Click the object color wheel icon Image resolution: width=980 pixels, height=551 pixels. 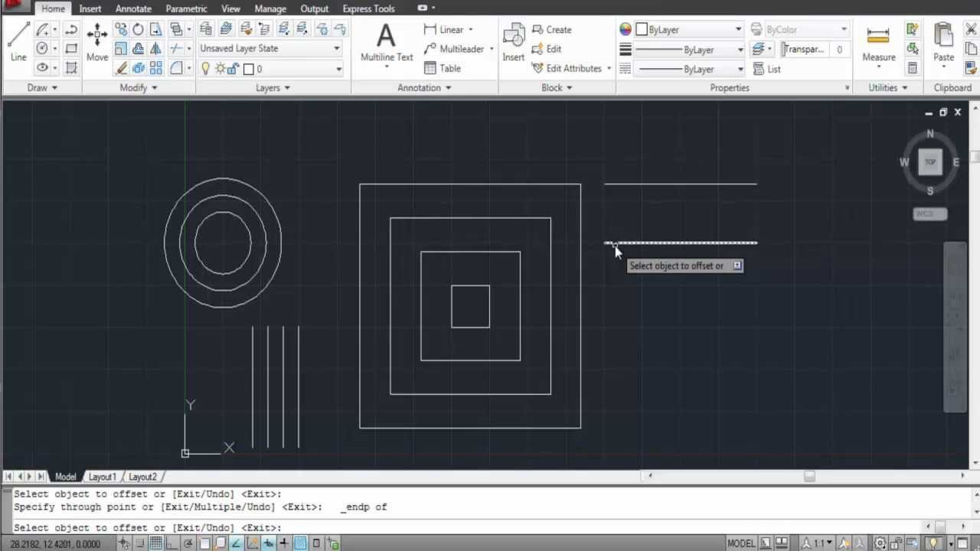tap(626, 29)
